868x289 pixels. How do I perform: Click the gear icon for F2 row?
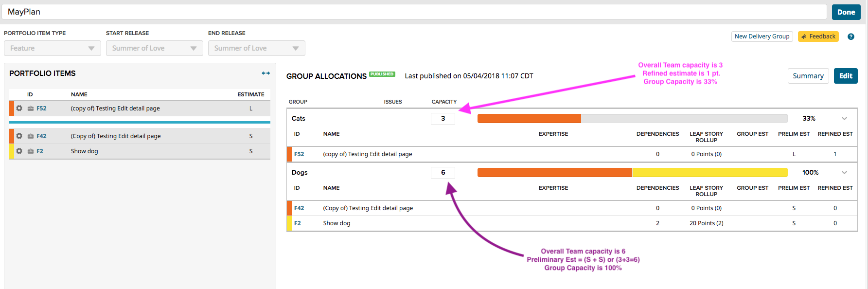[19, 151]
